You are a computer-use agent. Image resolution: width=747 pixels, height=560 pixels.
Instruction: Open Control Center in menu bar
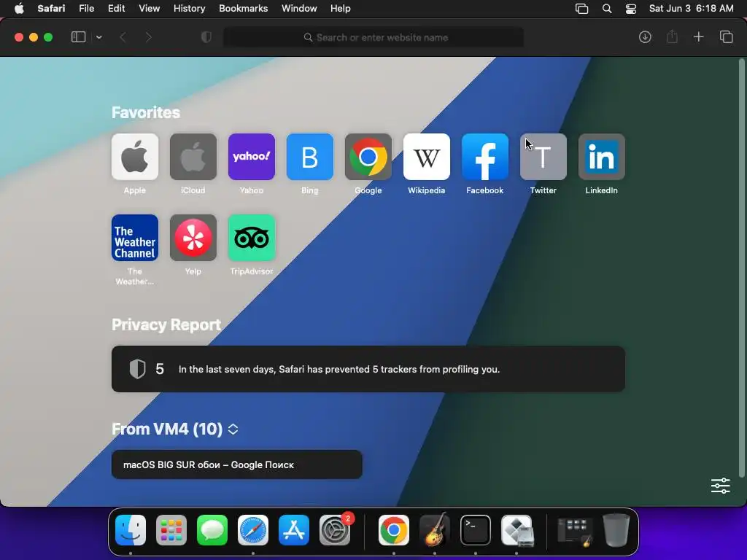(x=631, y=9)
